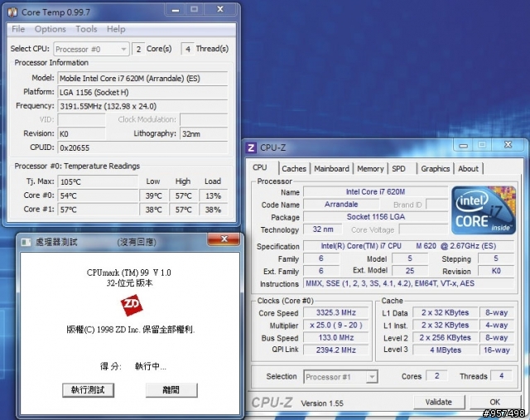Click the Core Speed value 3325.3 MHz

[336, 313]
